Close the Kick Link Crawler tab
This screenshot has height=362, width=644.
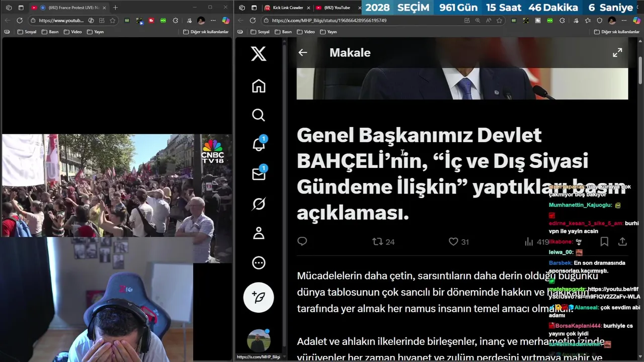pos(308,8)
